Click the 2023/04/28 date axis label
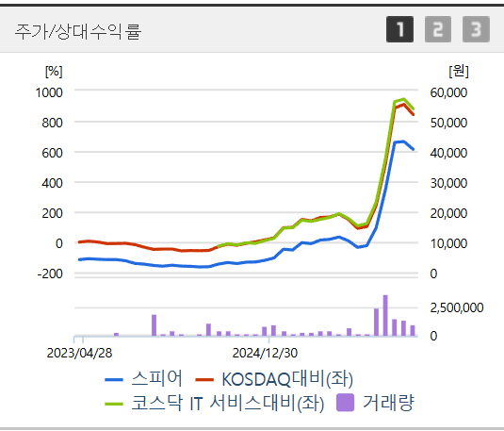This screenshot has width=504, height=431. point(79,353)
